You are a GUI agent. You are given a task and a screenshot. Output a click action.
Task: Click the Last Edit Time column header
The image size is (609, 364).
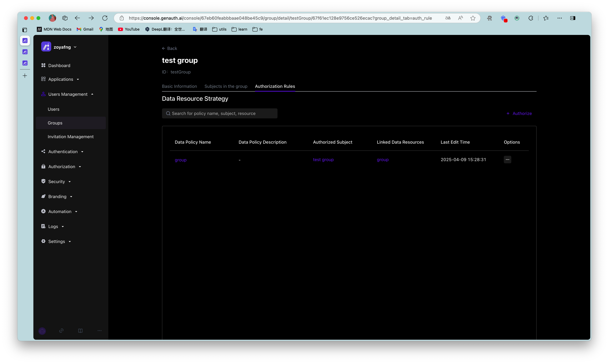[455, 142]
